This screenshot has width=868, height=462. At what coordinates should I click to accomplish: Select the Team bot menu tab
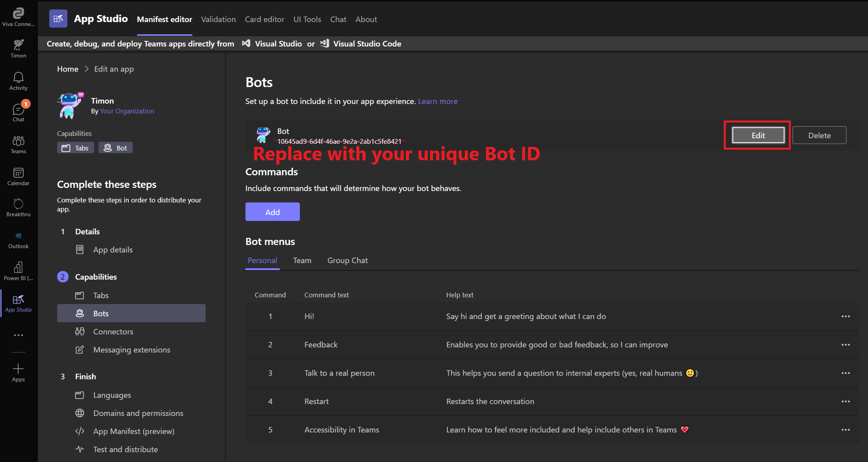pyautogui.click(x=302, y=260)
